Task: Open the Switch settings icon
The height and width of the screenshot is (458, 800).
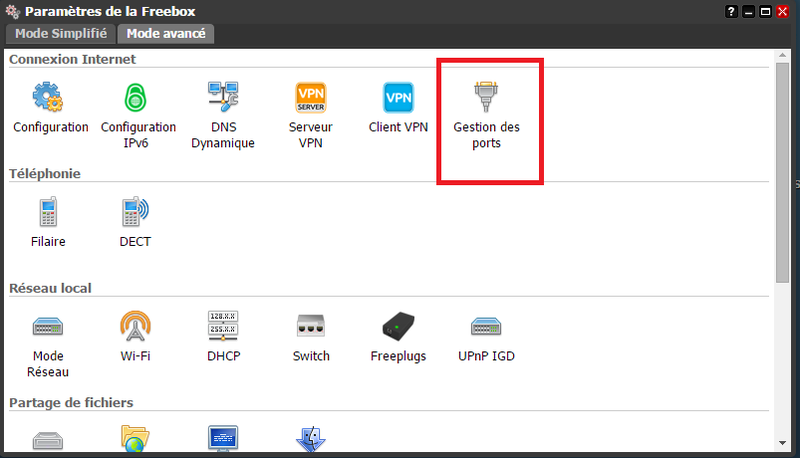Action: click(x=311, y=326)
